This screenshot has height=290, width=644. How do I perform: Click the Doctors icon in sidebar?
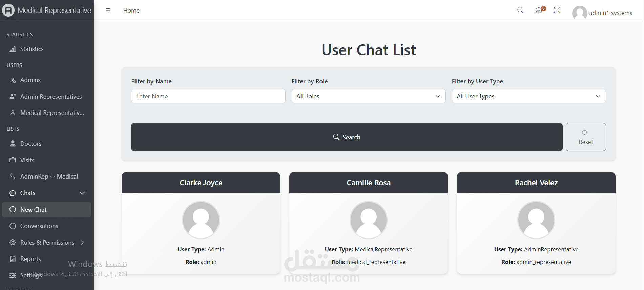tap(13, 144)
